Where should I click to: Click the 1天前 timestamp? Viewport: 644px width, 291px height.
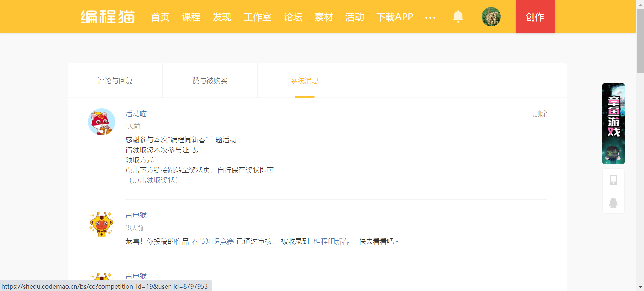pyautogui.click(x=133, y=126)
